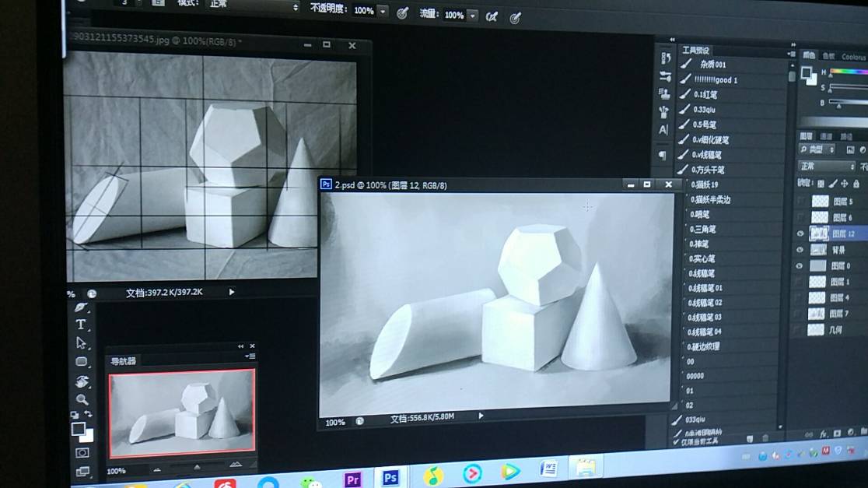The image size is (868, 488).
Task: Click the navigator zoom slider handle
Action: (197, 468)
